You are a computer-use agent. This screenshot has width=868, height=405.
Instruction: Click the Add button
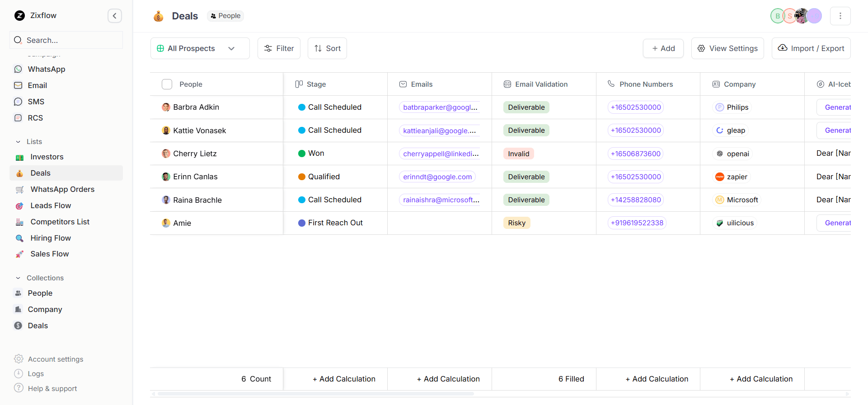(663, 48)
